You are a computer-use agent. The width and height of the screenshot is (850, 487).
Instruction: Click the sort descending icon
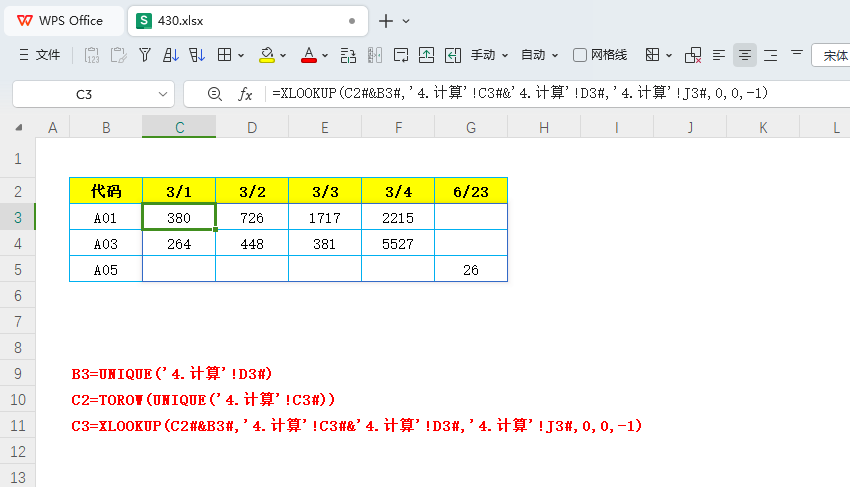[x=197, y=55]
